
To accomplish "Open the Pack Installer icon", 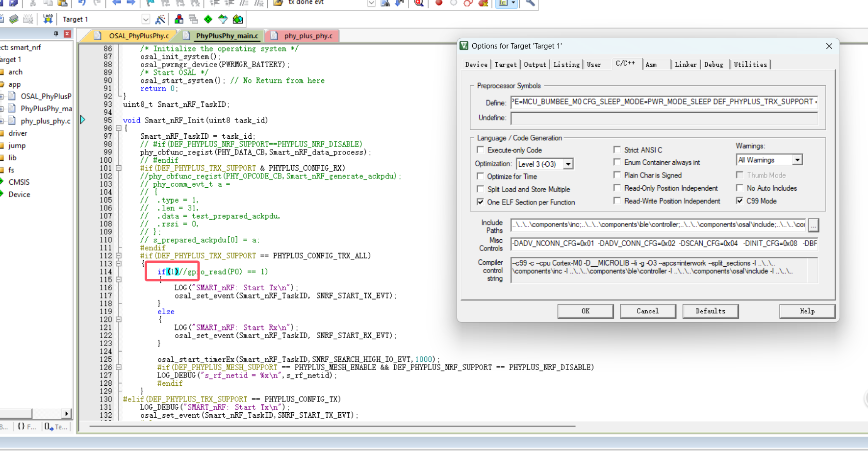I will pos(238,19).
